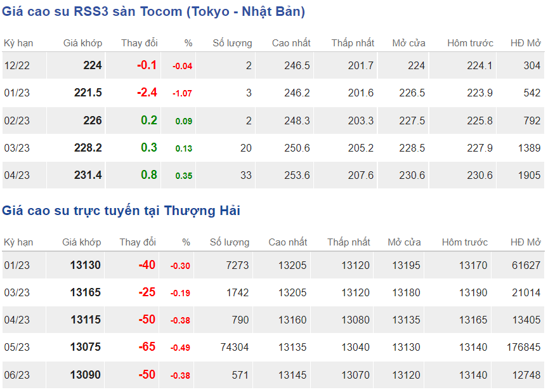Screen dimensions: 548x392
Task: Click the Tocom RSS3 rubber price heading
Action: coord(153,11)
